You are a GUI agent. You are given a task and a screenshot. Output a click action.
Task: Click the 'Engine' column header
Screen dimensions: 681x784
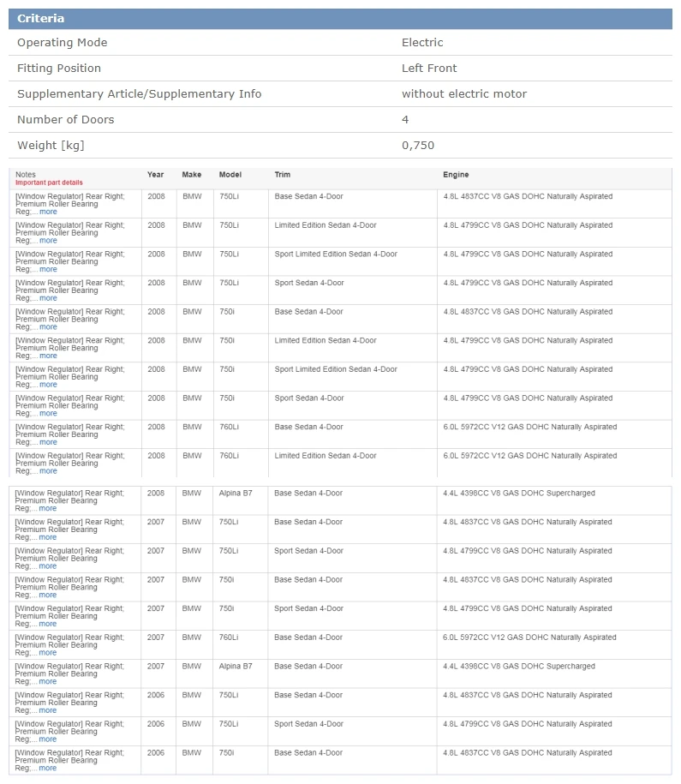coord(456,175)
